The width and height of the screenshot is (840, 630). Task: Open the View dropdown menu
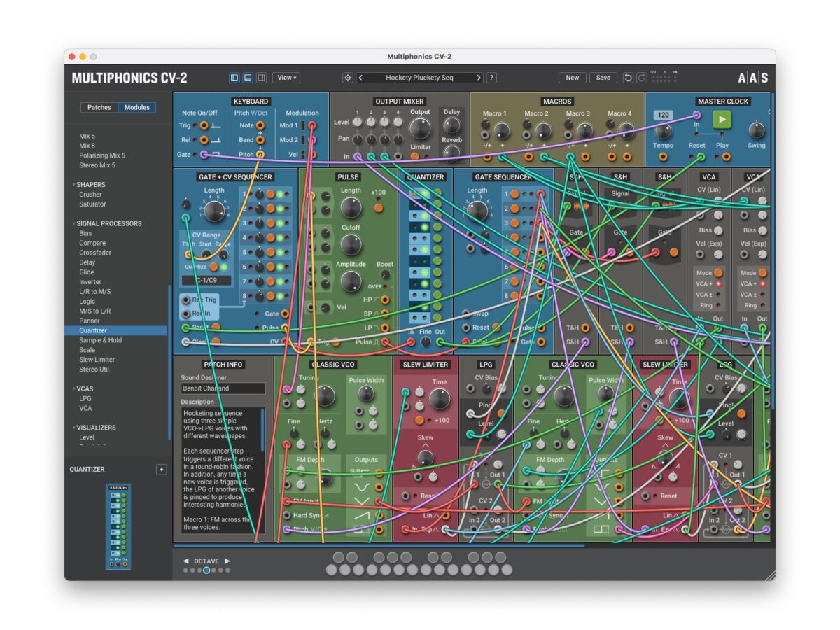[286, 78]
